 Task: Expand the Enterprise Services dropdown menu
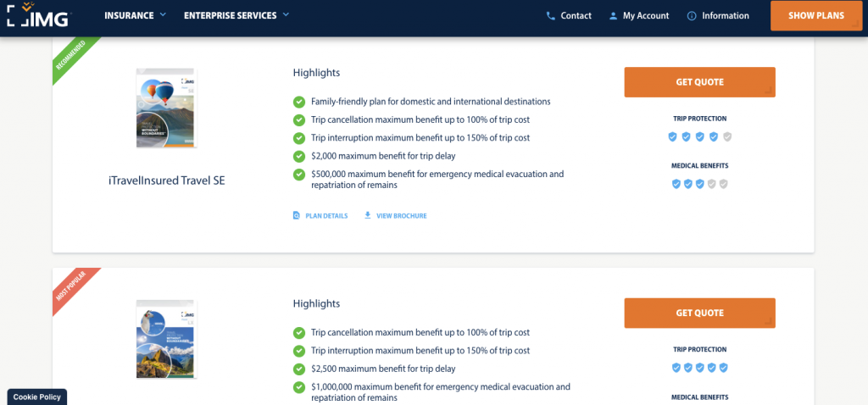(236, 15)
